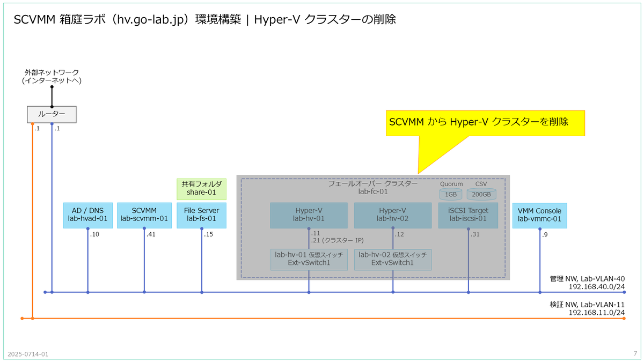Click the フェールオーバー クラスター lab-fc-01 label

click(372, 187)
